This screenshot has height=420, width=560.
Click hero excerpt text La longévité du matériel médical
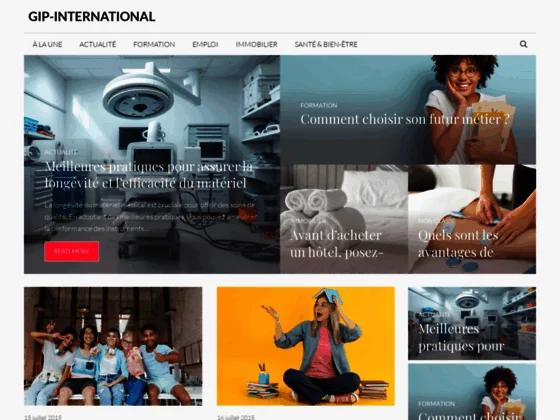pos(150,217)
